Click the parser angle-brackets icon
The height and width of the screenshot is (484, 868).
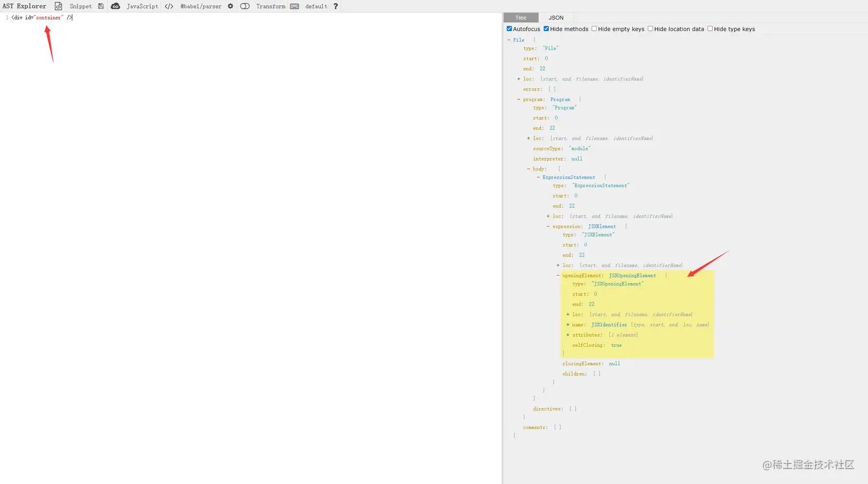click(169, 6)
